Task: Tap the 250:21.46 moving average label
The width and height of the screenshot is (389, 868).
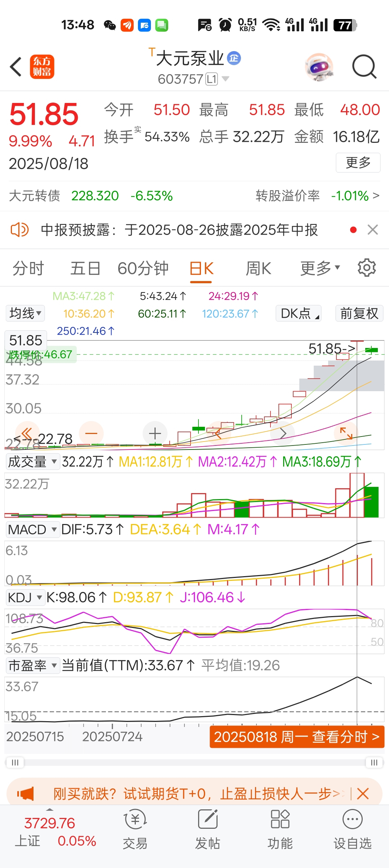Action: click(x=86, y=331)
